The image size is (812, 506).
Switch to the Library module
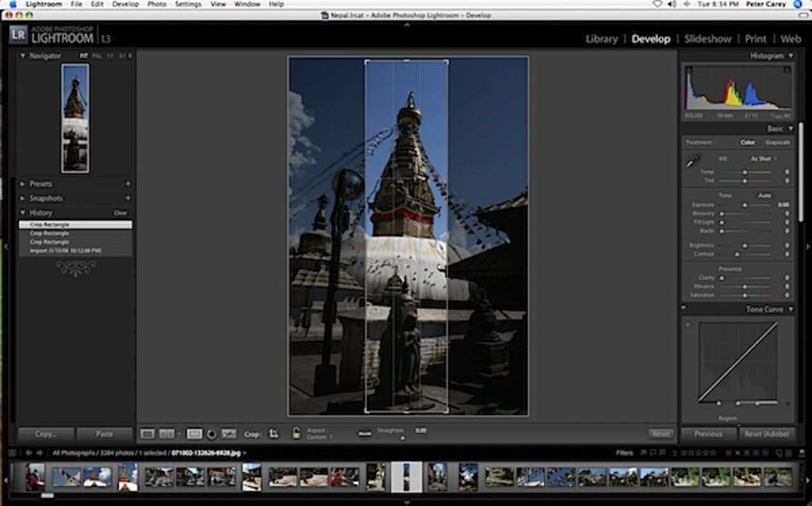(x=601, y=39)
